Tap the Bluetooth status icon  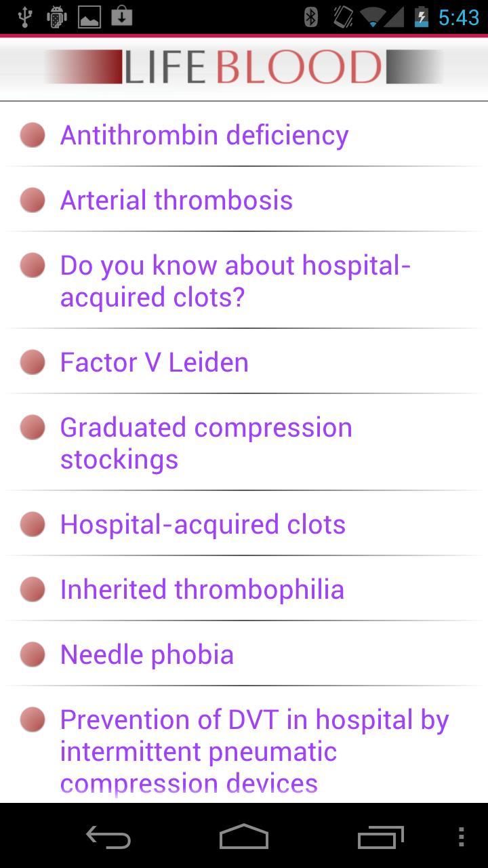tap(311, 17)
